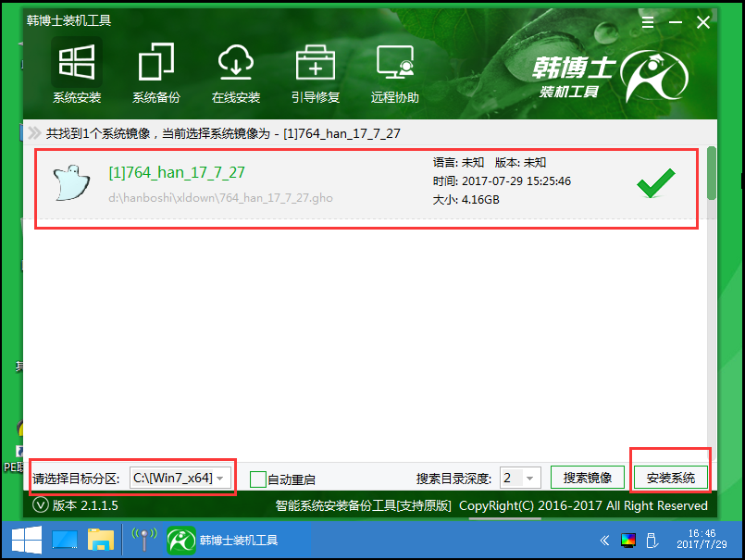The height and width of the screenshot is (560, 745).
Task: Expand hidden tray icons chevron
Action: [604, 540]
